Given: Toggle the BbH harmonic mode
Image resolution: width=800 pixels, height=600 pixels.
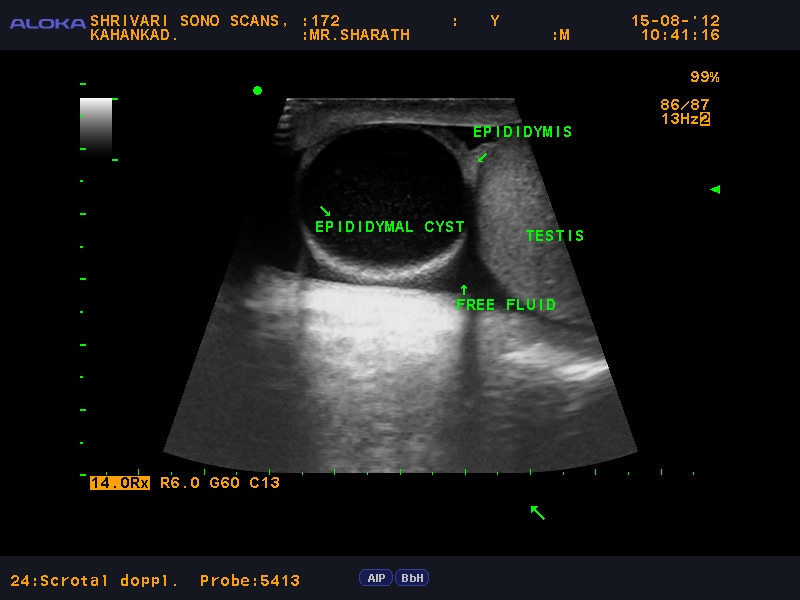Looking at the screenshot, I should coord(410,577).
